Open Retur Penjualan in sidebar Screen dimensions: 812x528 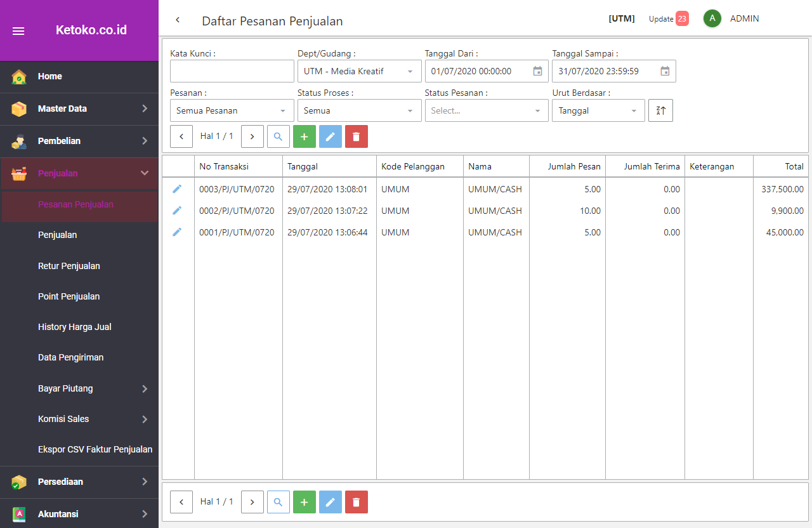coord(69,266)
